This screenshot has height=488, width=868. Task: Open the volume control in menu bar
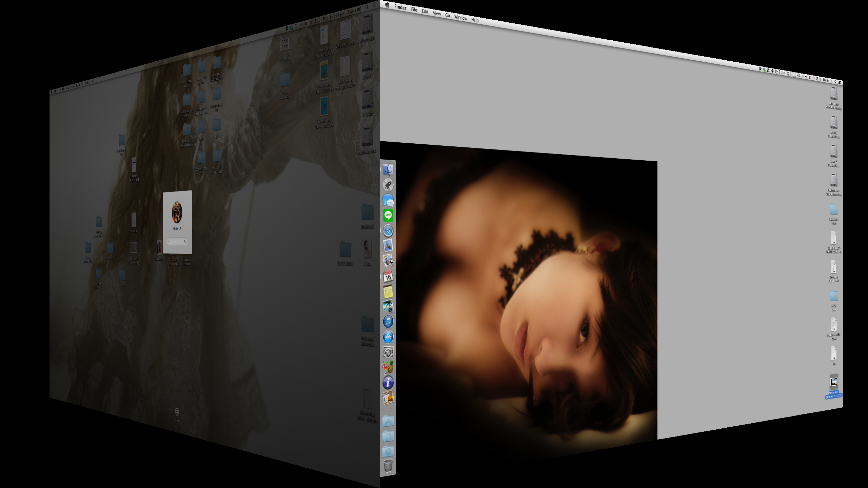pyautogui.click(x=806, y=77)
